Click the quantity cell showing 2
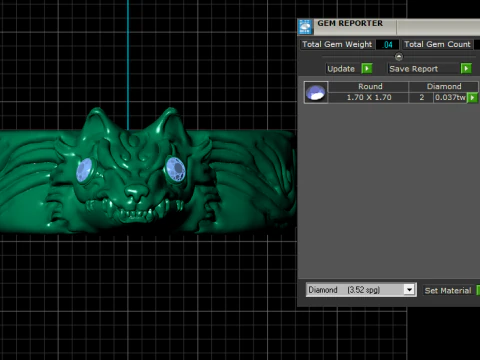Image resolution: width=480 pixels, height=360 pixels. (x=421, y=97)
